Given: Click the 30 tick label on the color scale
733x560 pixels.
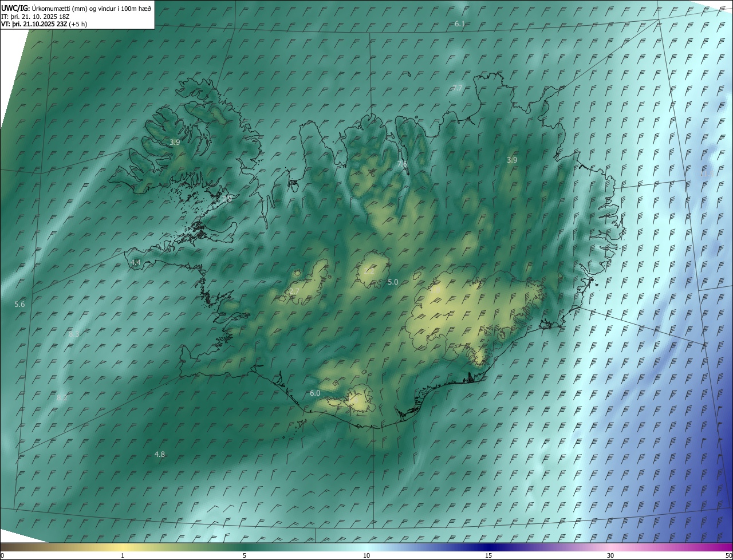Looking at the screenshot, I should (x=610, y=556).
